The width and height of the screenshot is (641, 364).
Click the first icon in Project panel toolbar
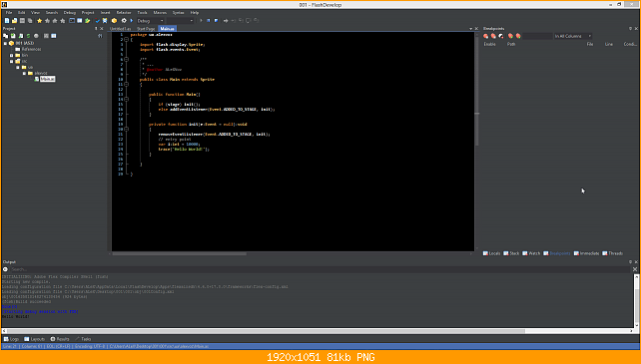[5, 36]
